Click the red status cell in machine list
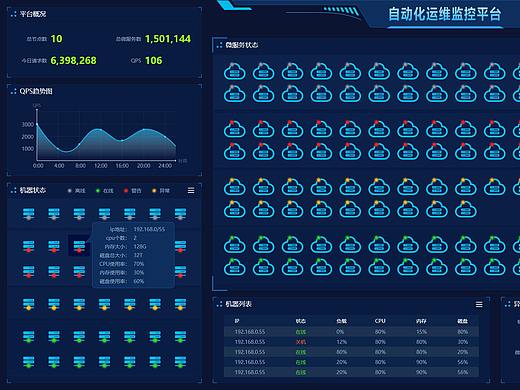The height and width of the screenshot is (390, 520). pyautogui.click(x=301, y=342)
